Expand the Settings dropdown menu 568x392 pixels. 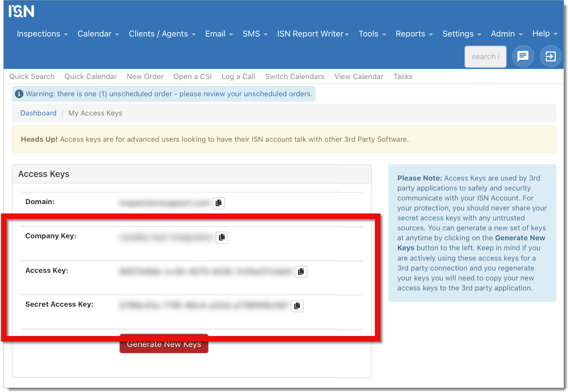coord(461,34)
